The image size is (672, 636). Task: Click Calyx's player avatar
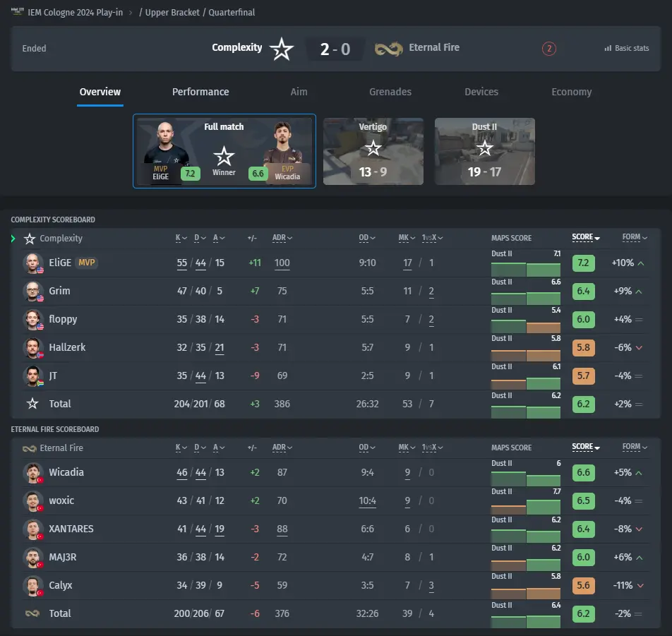pyautogui.click(x=33, y=586)
